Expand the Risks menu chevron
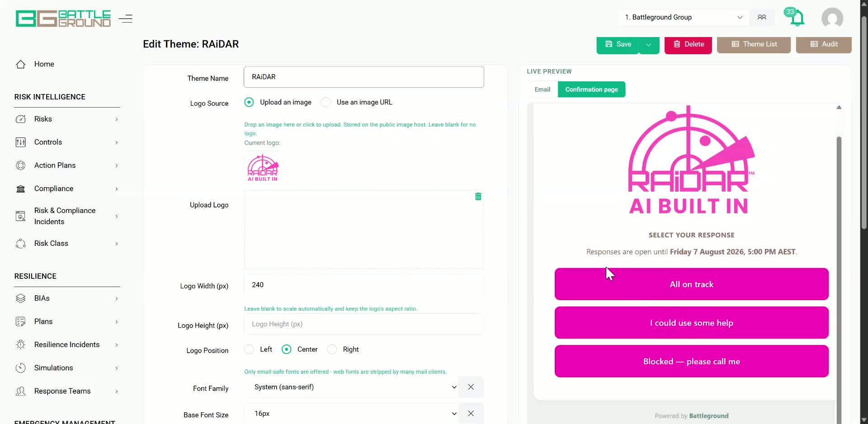Image resolution: width=868 pixels, height=424 pixels. (x=117, y=119)
